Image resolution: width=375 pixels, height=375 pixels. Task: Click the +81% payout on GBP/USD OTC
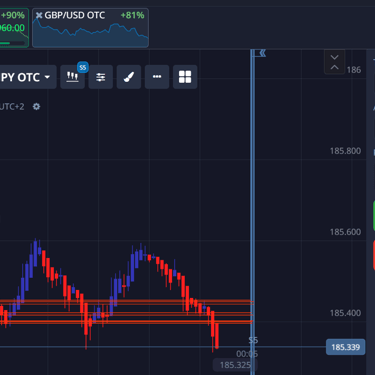coord(132,15)
